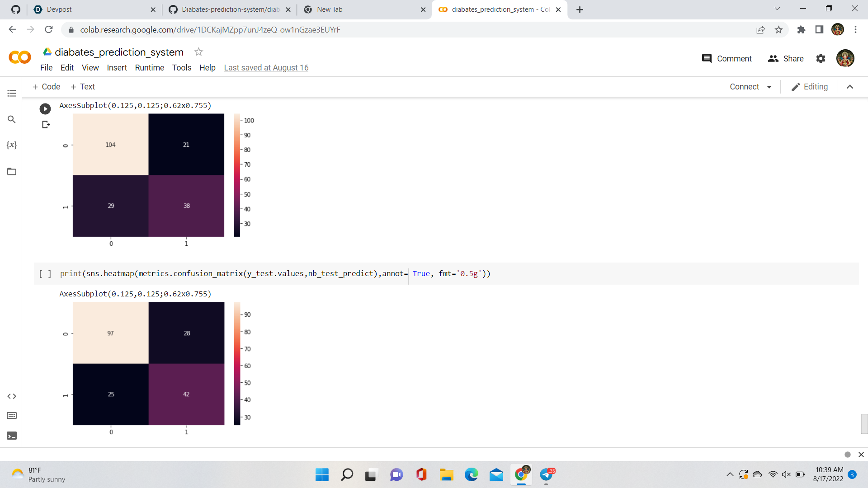Open the Editing mode dropdown
This screenshot has height=488, width=868.
[809, 87]
